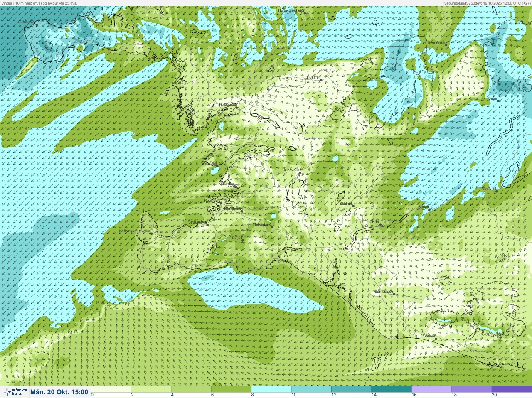Screen dimensions: 532x398
Task: Click the Vatnsfell station label
Action: pyautogui.click(x=489, y=188)
